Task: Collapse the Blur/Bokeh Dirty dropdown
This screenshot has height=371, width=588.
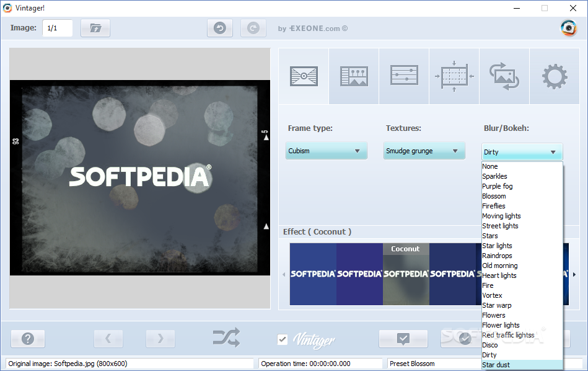Action: (x=522, y=152)
